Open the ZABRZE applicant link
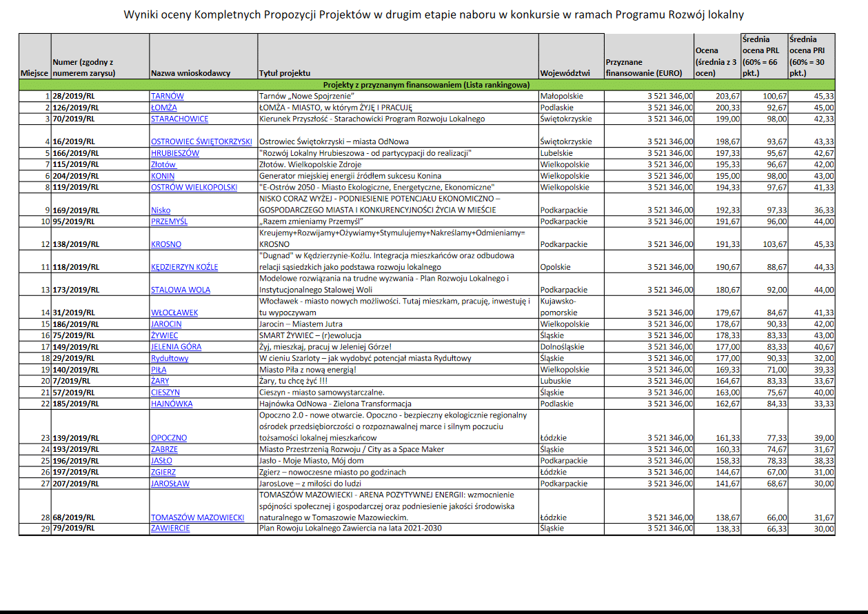The width and height of the screenshot is (868, 614). click(x=164, y=449)
